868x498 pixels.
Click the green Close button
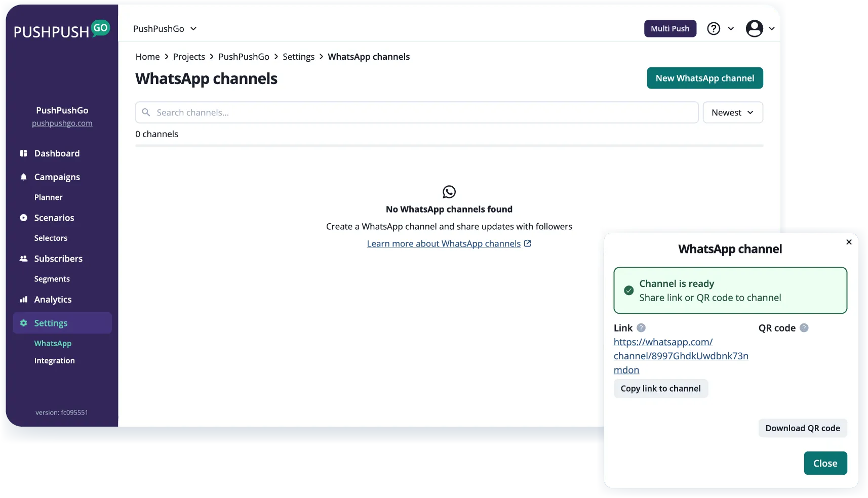(x=825, y=463)
